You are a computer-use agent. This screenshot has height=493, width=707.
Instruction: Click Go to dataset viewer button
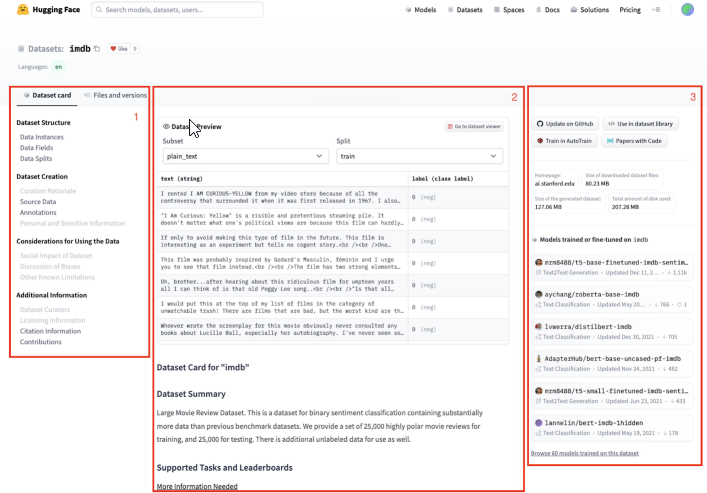pos(474,126)
